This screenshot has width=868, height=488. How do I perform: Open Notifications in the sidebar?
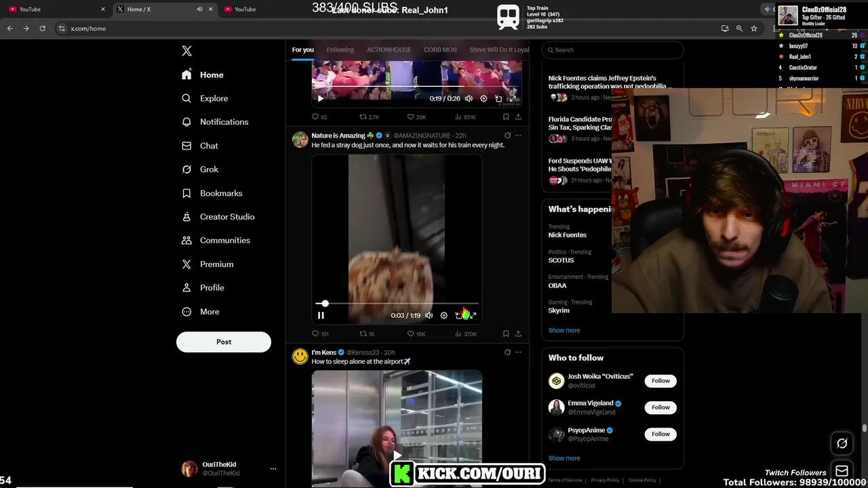[x=215, y=122]
